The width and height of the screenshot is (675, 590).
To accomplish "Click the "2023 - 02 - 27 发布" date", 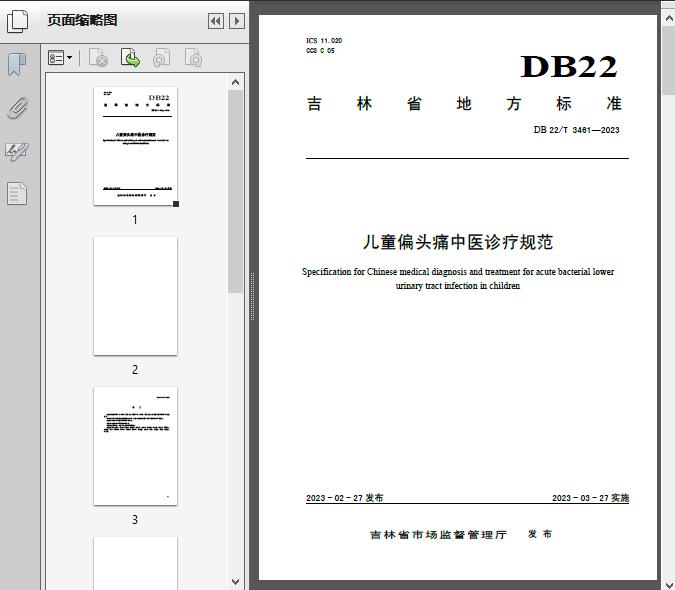I will tap(344, 498).
